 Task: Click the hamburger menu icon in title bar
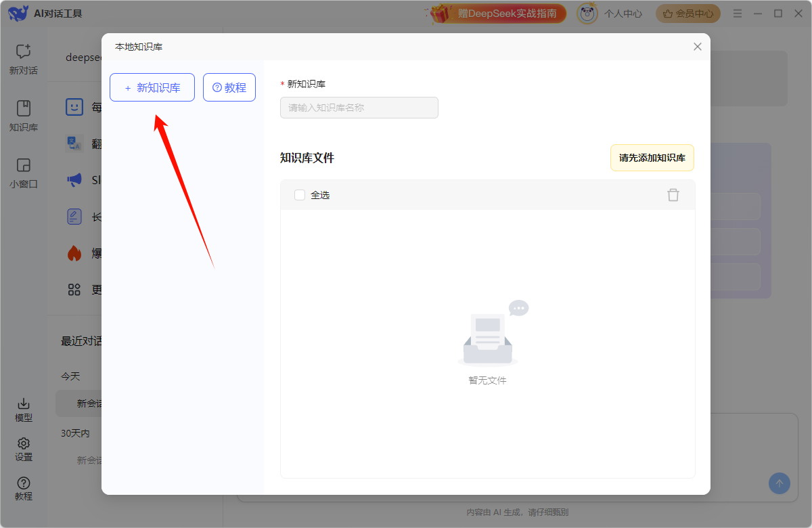click(738, 14)
